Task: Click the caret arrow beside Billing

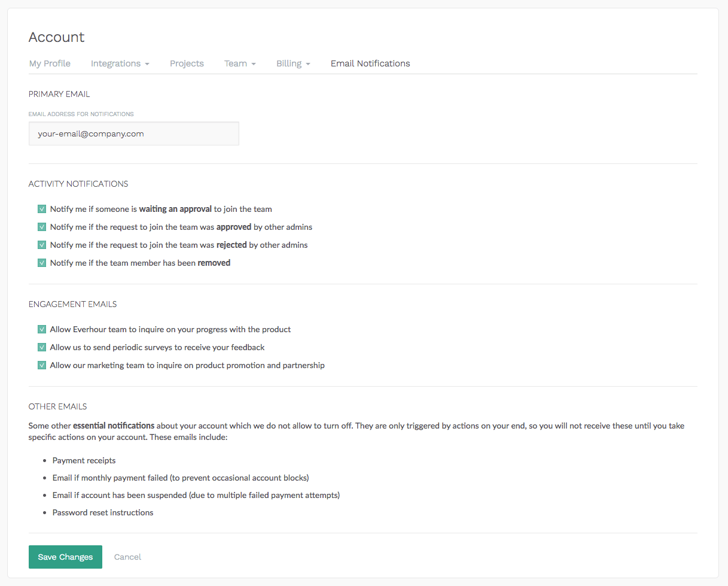Action: click(x=308, y=64)
